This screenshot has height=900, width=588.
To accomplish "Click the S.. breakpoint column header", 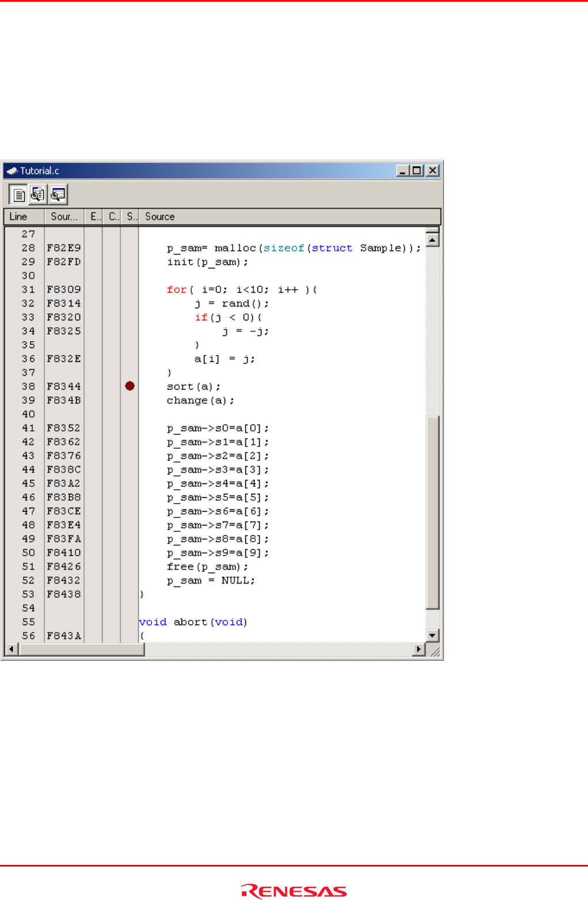I will [x=130, y=217].
